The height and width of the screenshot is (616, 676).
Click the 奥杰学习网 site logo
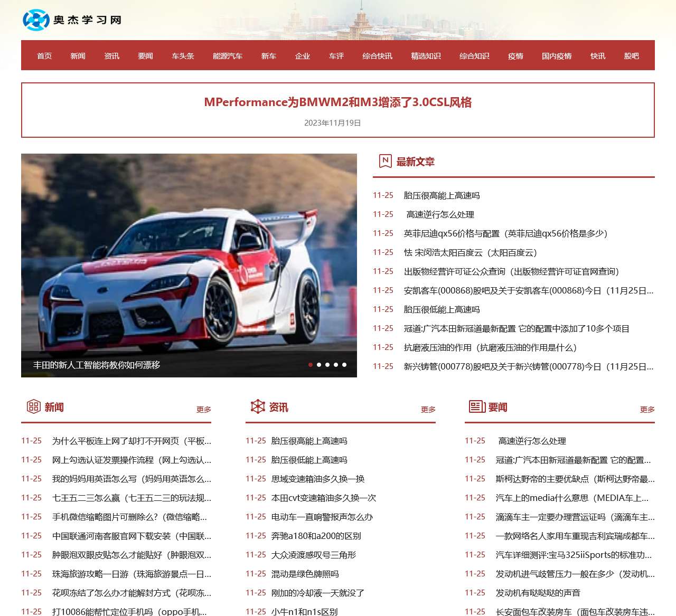[72, 20]
